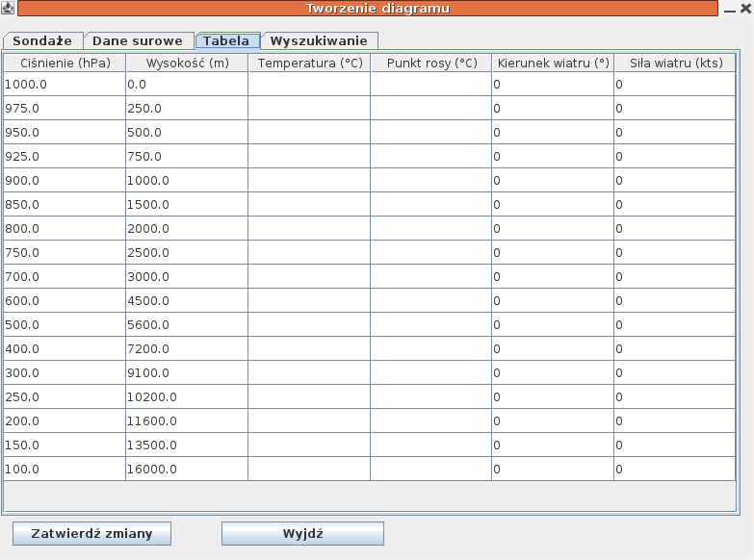This screenshot has width=754, height=560.
Task: Switch to the Dane surowe tab
Action: pyautogui.click(x=138, y=40)
